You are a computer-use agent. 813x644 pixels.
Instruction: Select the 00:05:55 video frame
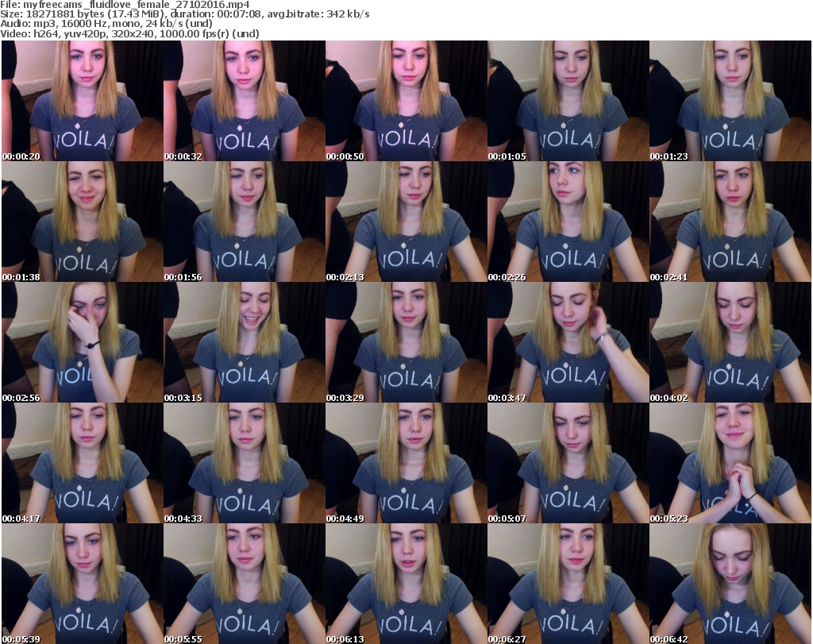tap(245, 584)
